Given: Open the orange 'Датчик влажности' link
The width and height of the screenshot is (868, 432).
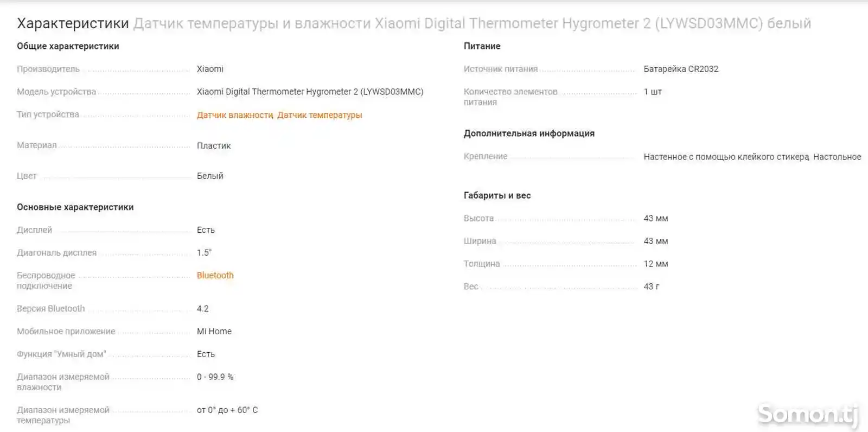Looking at the screenshot, I should [235, 115].
